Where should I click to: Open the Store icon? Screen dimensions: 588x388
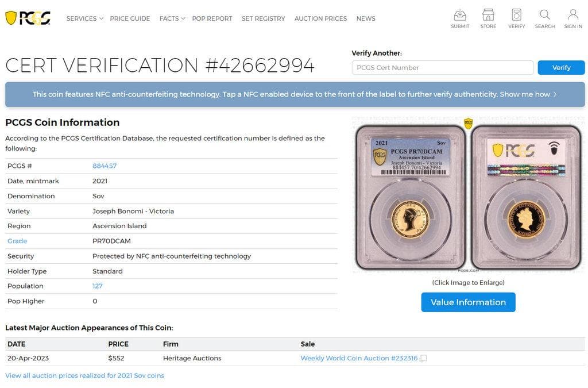[x=488, y=18]
